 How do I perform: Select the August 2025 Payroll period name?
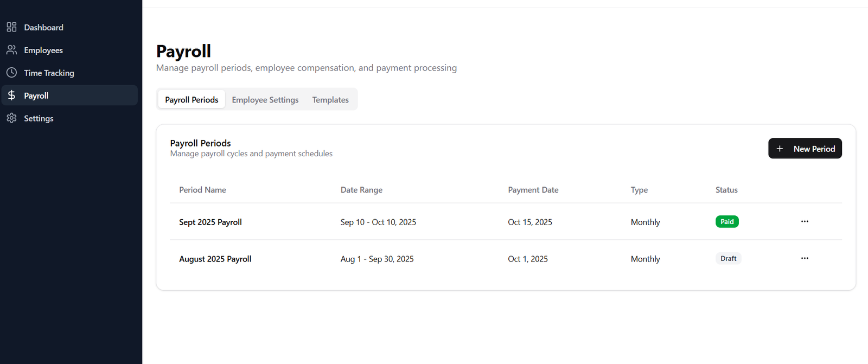(x=215, y=259)
